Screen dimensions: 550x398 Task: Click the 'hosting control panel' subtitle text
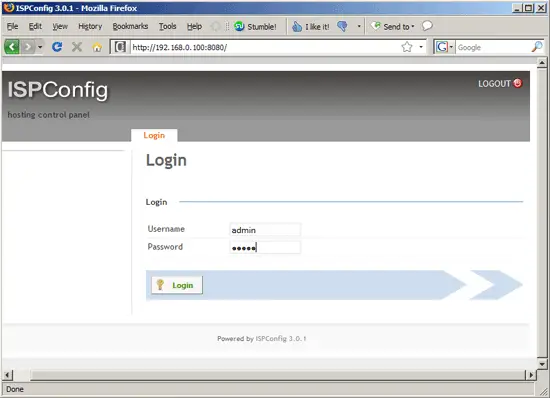point(49,115)
